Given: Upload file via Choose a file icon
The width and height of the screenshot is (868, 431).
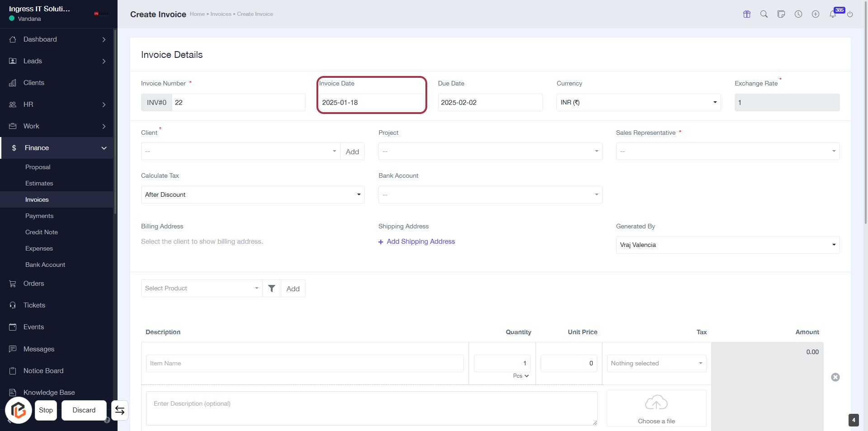Looking at the screenshot, I should tap(656, 403).
